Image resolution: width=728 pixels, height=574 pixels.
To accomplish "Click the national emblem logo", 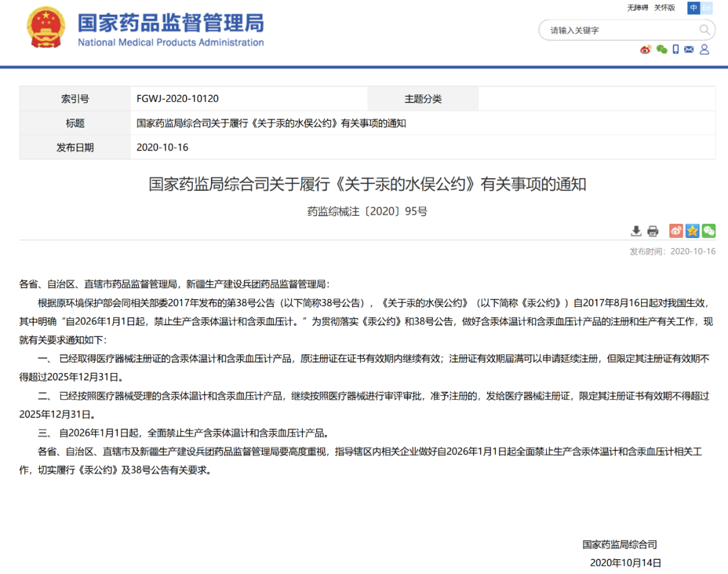I will pos(45,28).
